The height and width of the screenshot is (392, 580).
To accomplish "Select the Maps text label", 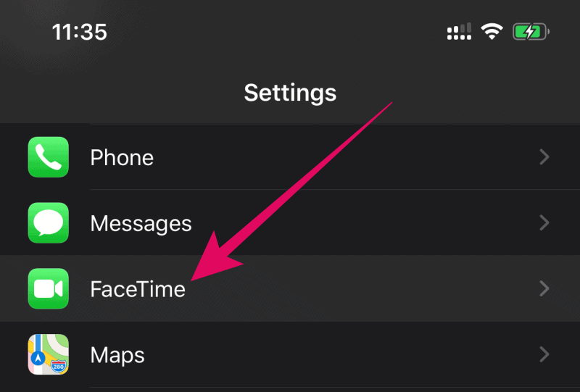I will click(x=117, y=356).
